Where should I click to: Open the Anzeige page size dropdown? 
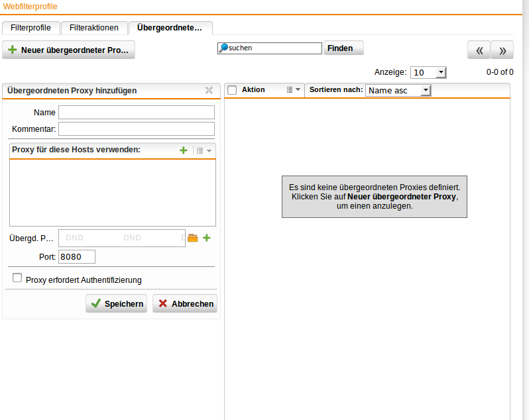pyautogui.click(x=428, y=73)
